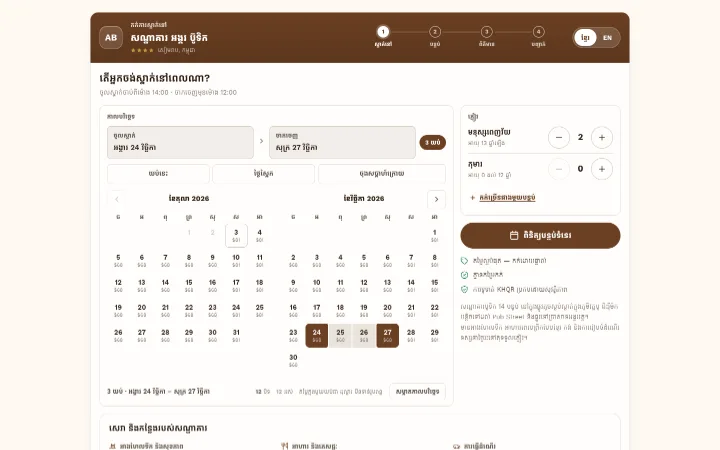Click the fork and knife dining icon
The width and height of the screenshot is (720, 450).
pos(285,446)
